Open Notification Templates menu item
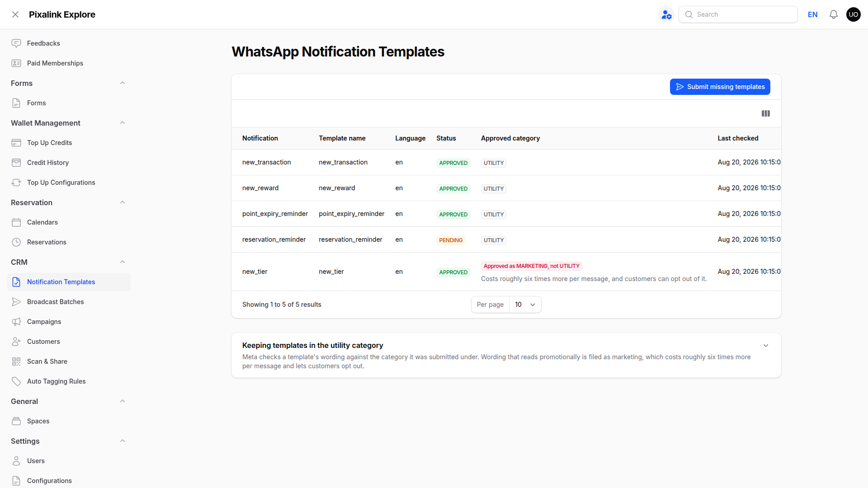The width and height of the screenshot is (868, 488). (x=69, y=282)
